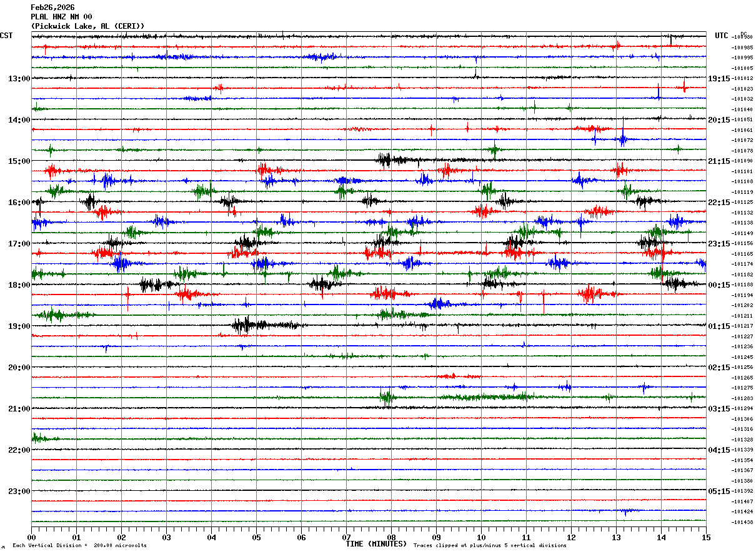The width and height of the screenshot is (756, 554).
Task: Click minute tick label 09 on the time axis
Action: coord(436,538)
